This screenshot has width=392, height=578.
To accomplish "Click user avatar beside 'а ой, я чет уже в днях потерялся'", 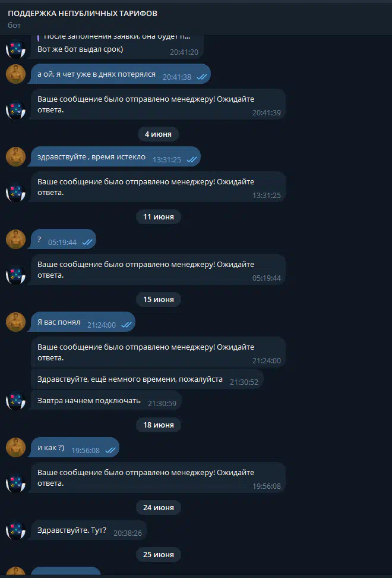I will [15, 74].
